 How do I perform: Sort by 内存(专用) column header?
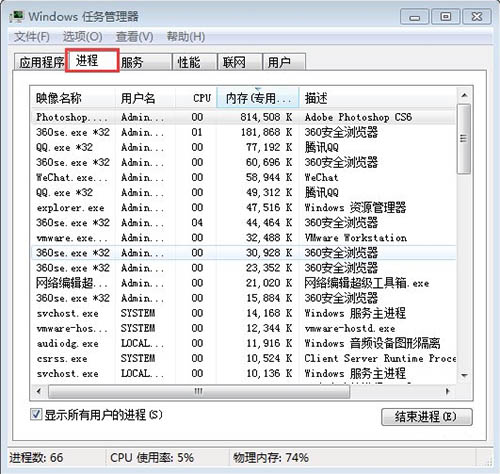coord(258,98)
